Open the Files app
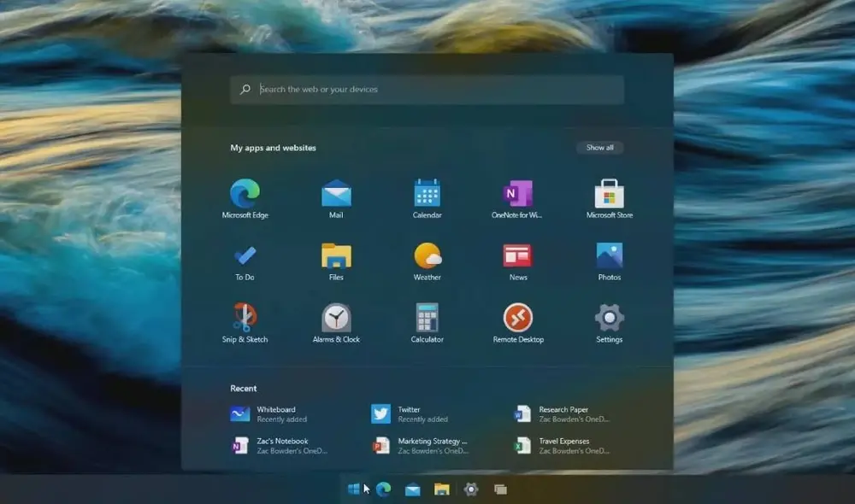This screenshot has height=504, width=855. click(x=336, y=257)
